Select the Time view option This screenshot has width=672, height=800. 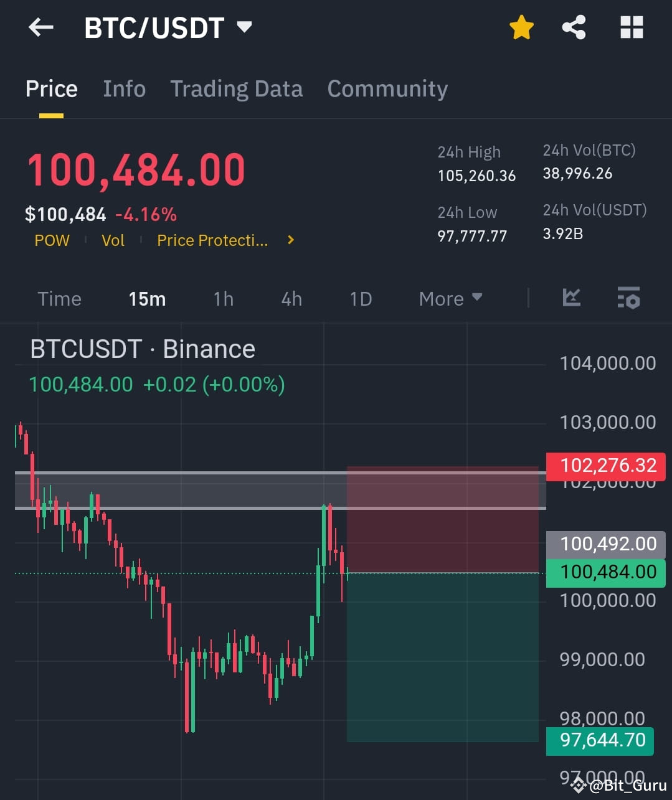(59, 299)
